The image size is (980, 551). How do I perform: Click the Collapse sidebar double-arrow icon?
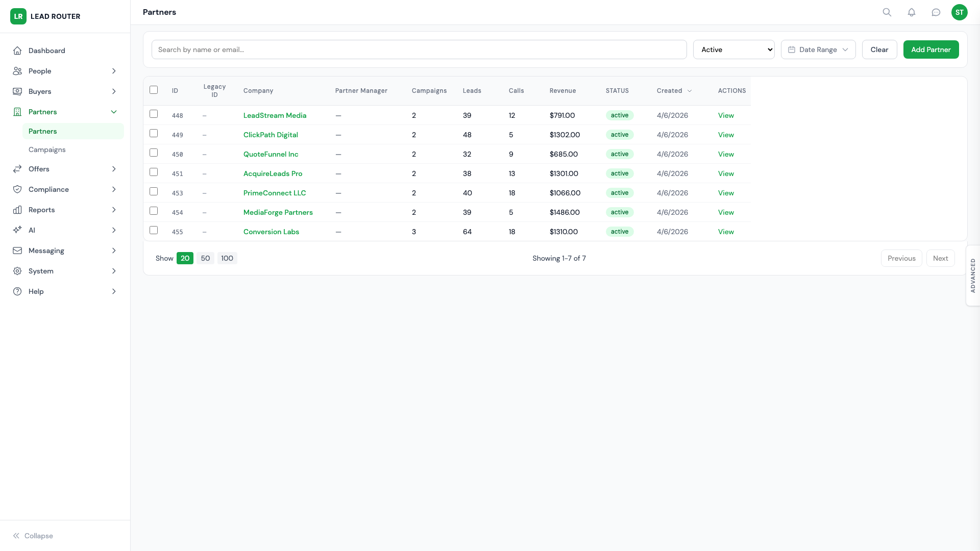[x=16, y=536]
